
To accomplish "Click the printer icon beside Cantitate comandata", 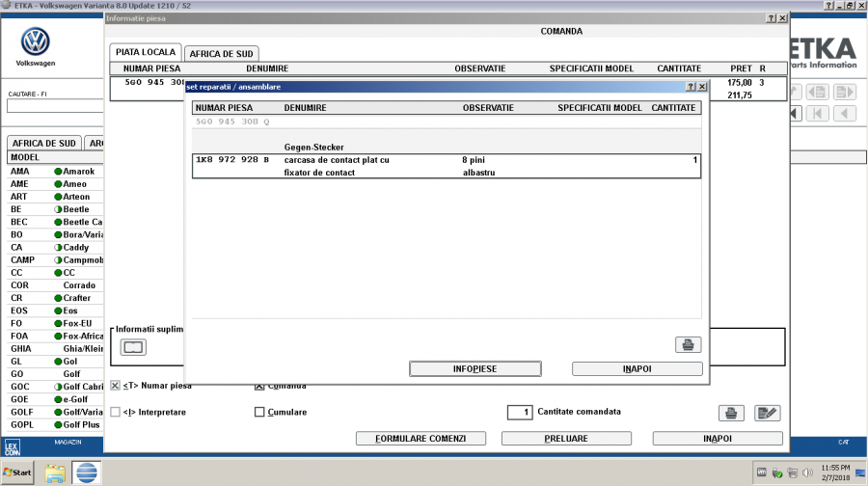I will (731, 413).
